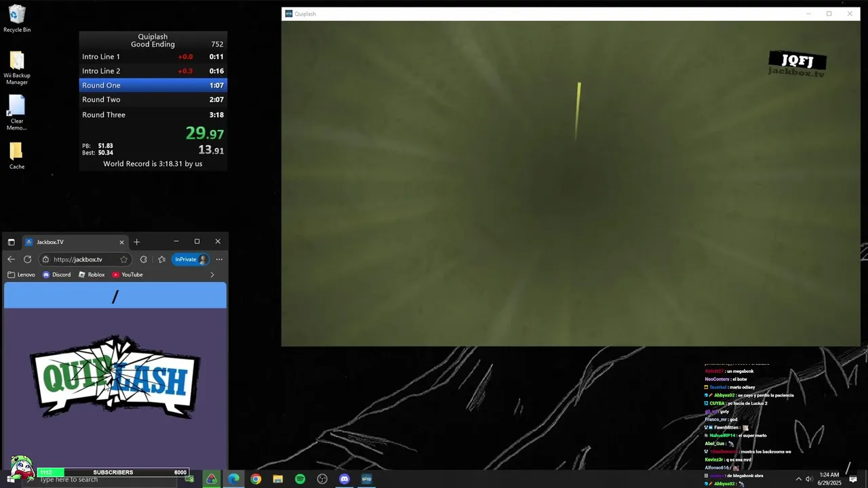868x488 pixels.
Task: Click the Quiplash Good Ending title
Action: click(153, 41)
